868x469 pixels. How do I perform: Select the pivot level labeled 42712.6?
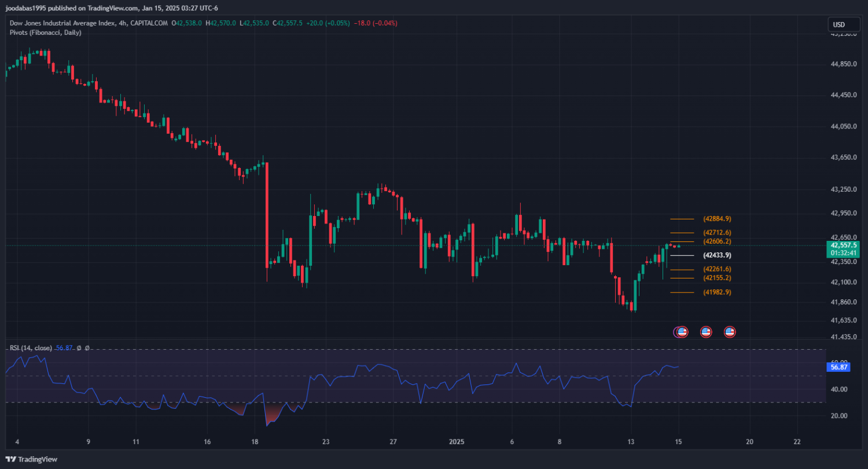[x=717, y=232]
